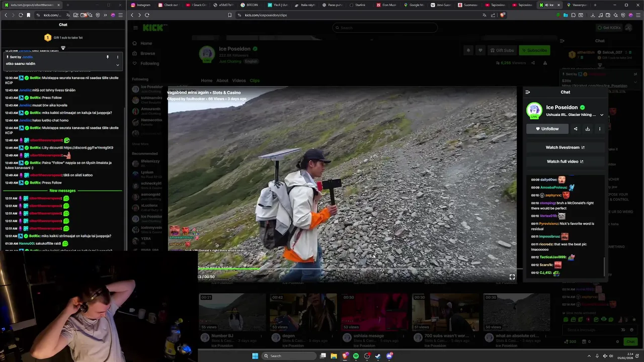Open downloads icon in main browser toolbar
Viewport: 644px width, 362px height.
tap(593, 15)
